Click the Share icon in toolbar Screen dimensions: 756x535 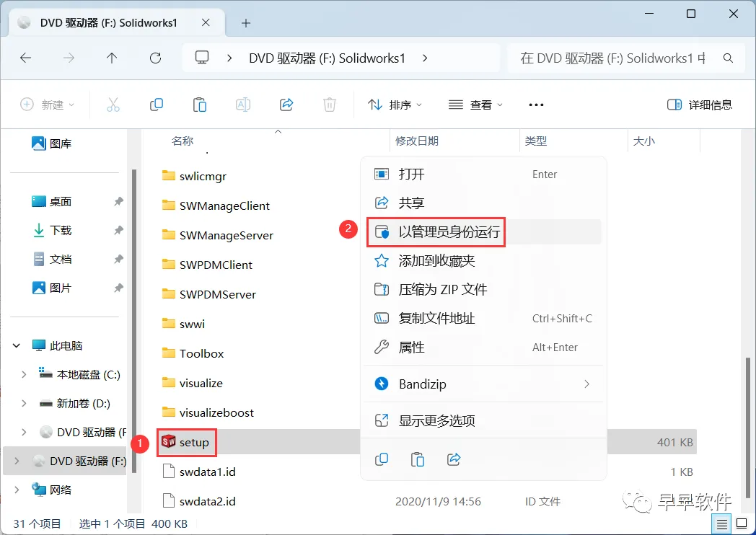coord(286,105)
